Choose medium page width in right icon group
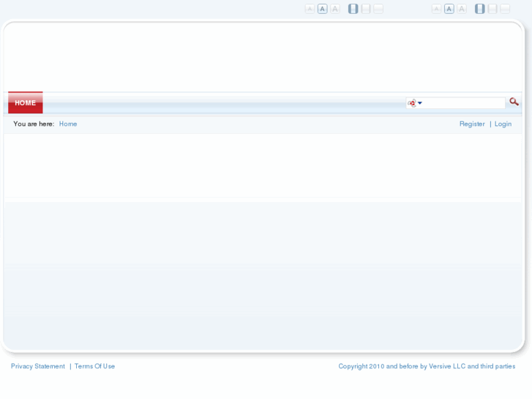The width and height of the screenshot is (532, 399). 492,9
